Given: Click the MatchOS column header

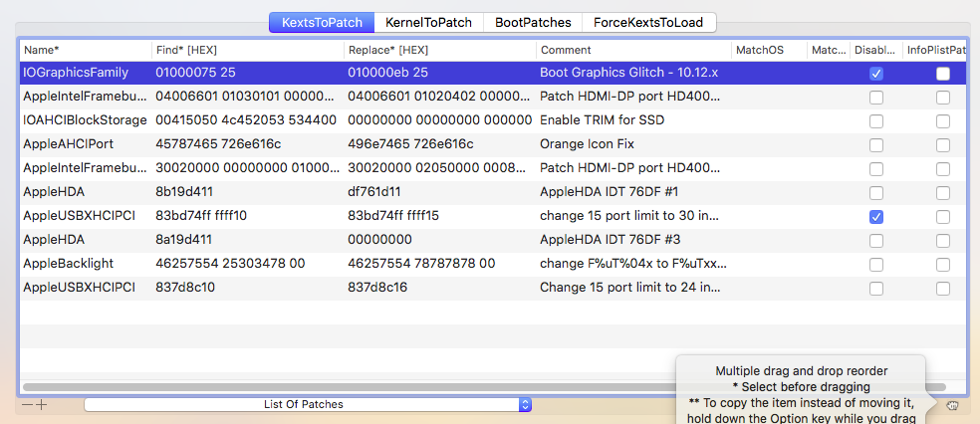Looking at the screenshot, I should (765, 50).
